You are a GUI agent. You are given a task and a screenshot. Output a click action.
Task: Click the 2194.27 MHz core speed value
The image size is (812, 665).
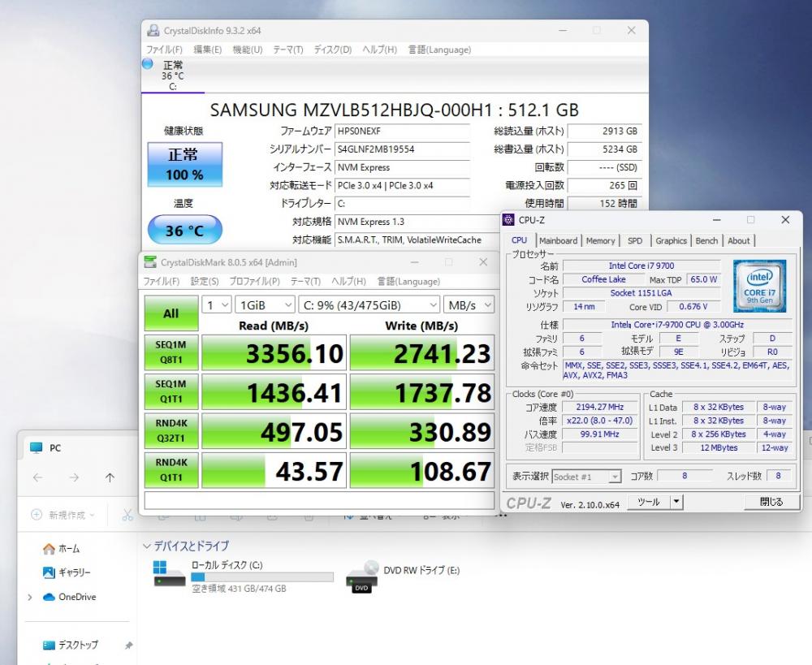click(x=600, y=407)
